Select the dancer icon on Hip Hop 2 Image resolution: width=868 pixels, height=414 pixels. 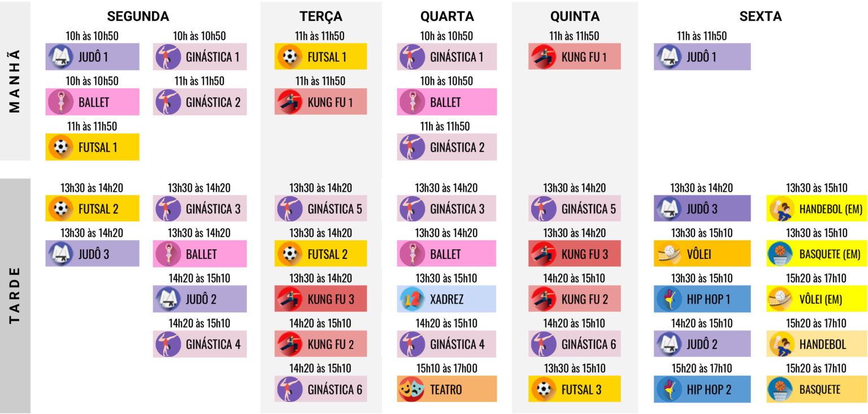pyautogui.click(x=668, y=389)
